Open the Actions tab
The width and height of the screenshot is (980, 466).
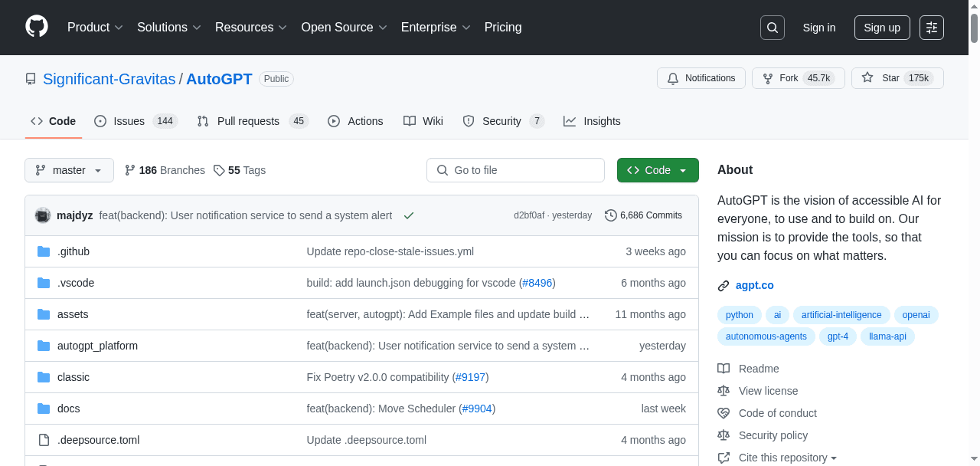click(355, 121)
